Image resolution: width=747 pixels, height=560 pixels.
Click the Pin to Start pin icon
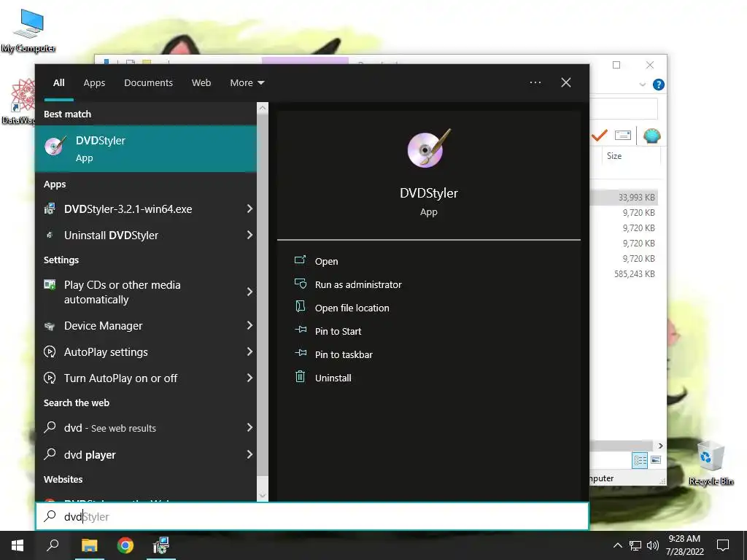pyautogui.click(x=300, y=330)
